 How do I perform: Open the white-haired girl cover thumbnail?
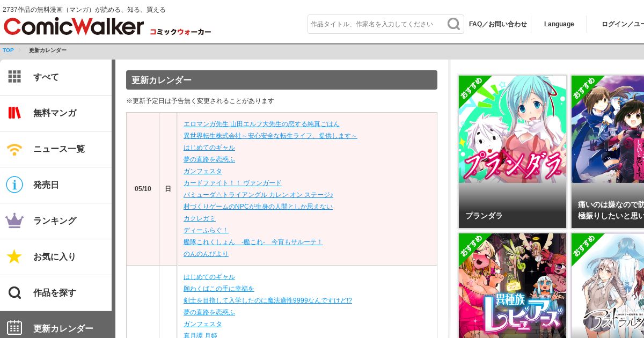pyautogui.click(x=608, y=285)
